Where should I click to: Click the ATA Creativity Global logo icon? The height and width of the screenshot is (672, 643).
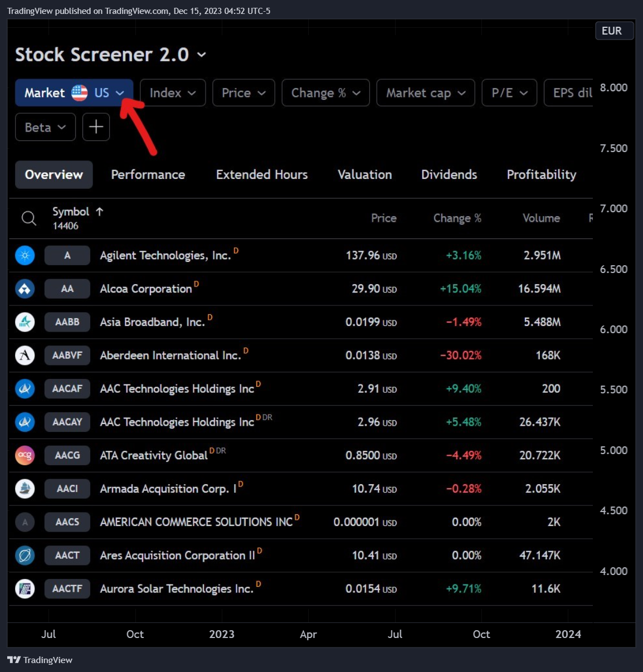tap(25, 455)
